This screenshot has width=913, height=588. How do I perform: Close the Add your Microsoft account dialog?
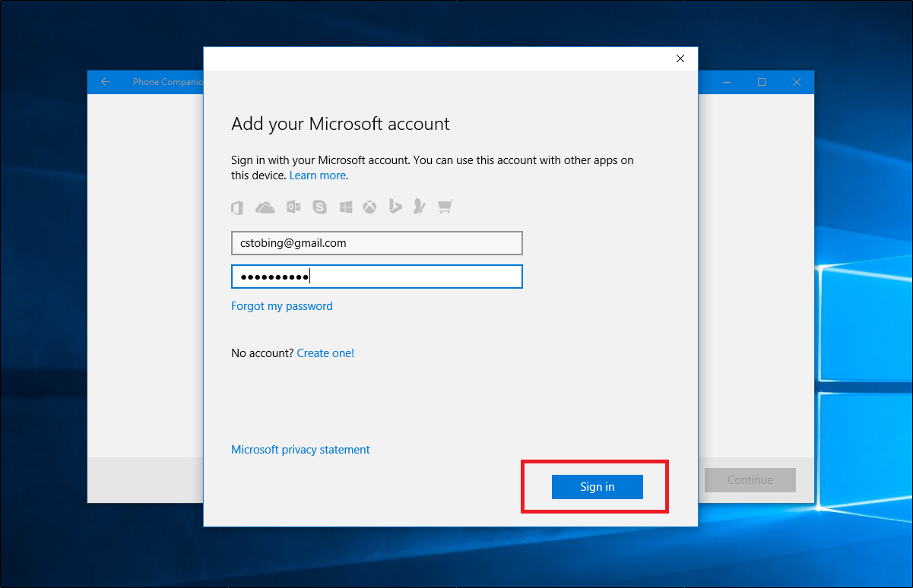click(x=680, y=58)
